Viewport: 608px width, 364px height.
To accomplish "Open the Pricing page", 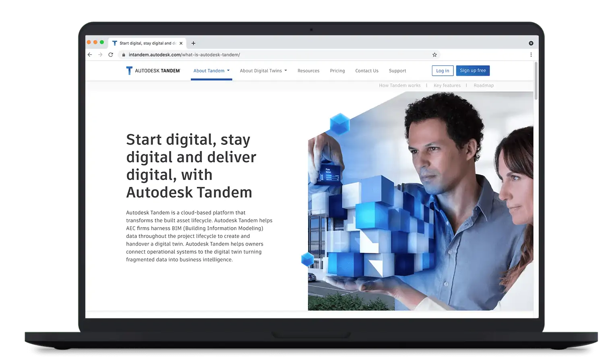I will click(337, 70).
